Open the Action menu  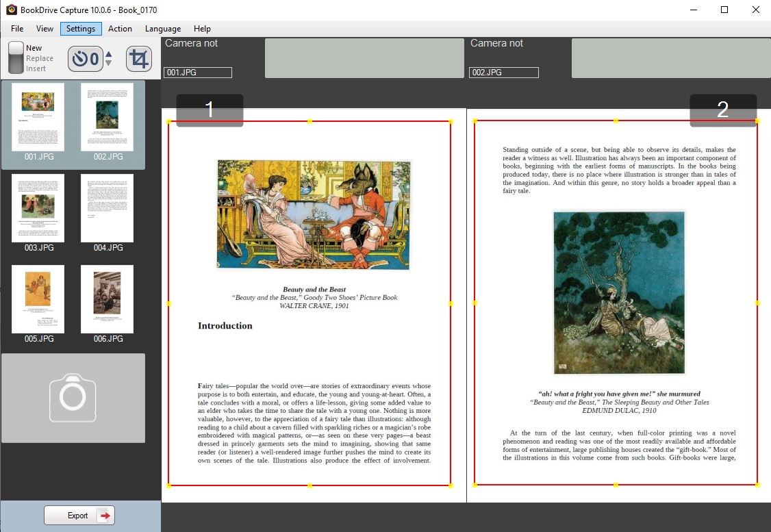coord(120,29)
